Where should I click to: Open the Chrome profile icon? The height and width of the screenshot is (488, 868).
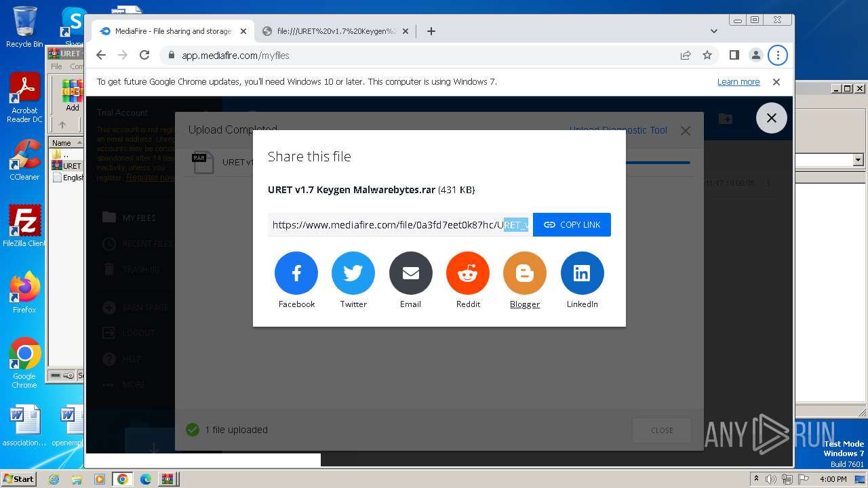pyautogui.click(x=755, y=56)
